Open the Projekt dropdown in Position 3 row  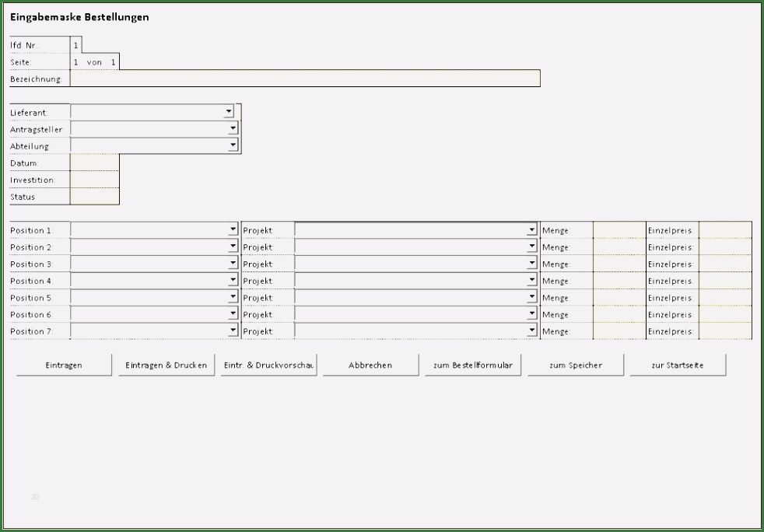[x=532, y=264]
